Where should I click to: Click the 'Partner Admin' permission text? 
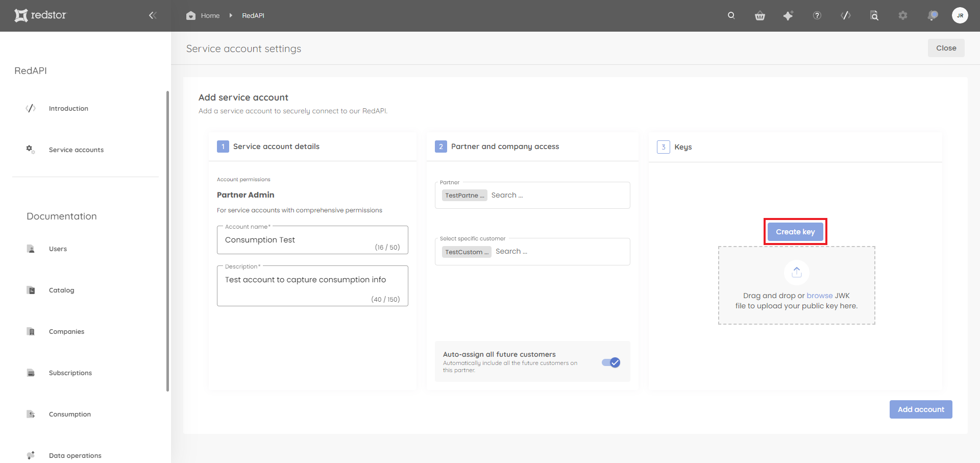click(246, 195)
